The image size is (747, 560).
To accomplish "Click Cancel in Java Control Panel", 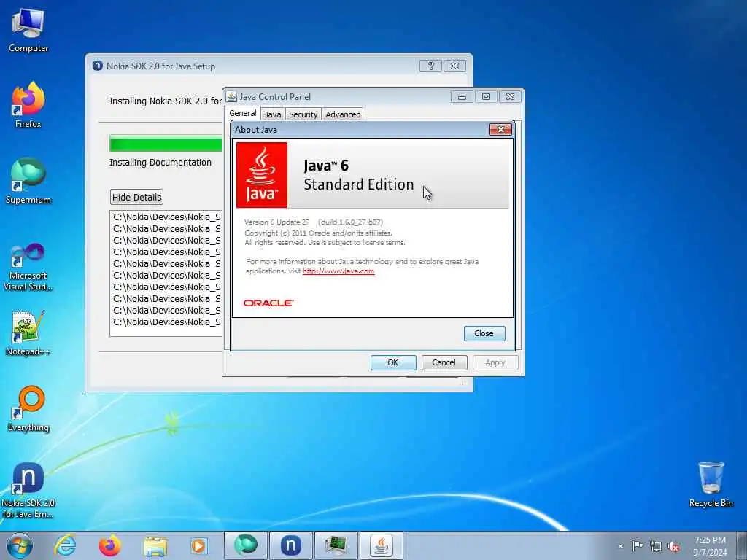I will (444, 362).
